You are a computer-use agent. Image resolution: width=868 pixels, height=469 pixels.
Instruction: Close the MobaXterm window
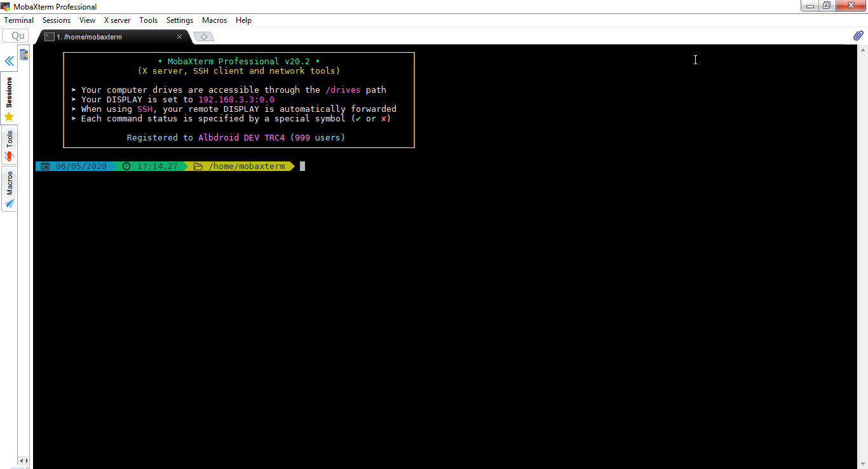coord(850,6)
